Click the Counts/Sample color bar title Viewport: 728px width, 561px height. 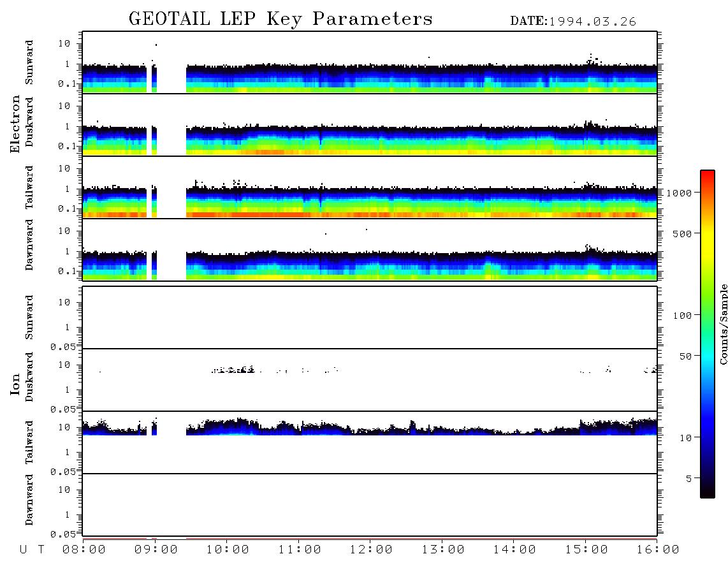click(723, 324)
